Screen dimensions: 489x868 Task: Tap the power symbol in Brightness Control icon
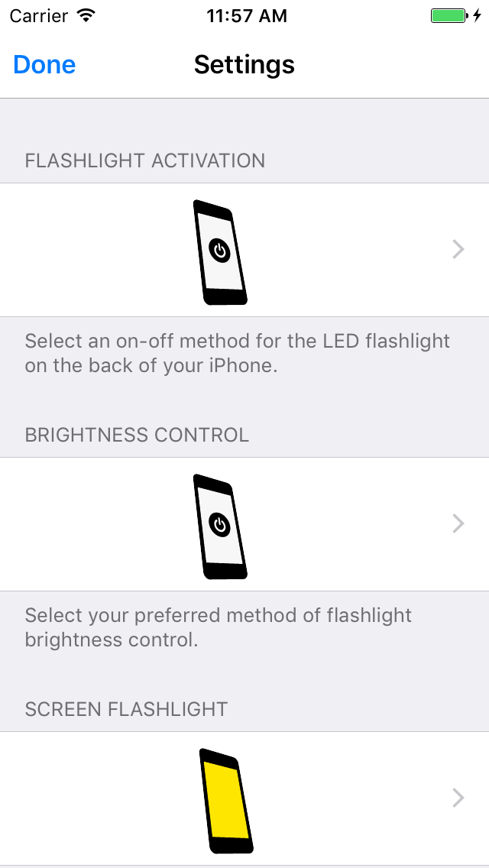coord(220,524)
